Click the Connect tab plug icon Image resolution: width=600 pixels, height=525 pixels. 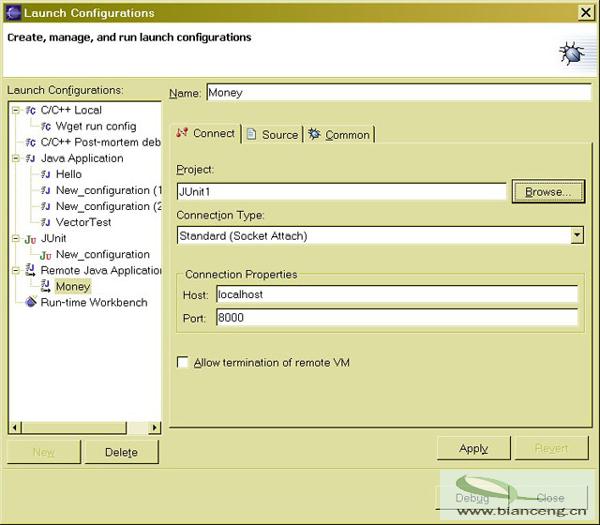[182, 133]
